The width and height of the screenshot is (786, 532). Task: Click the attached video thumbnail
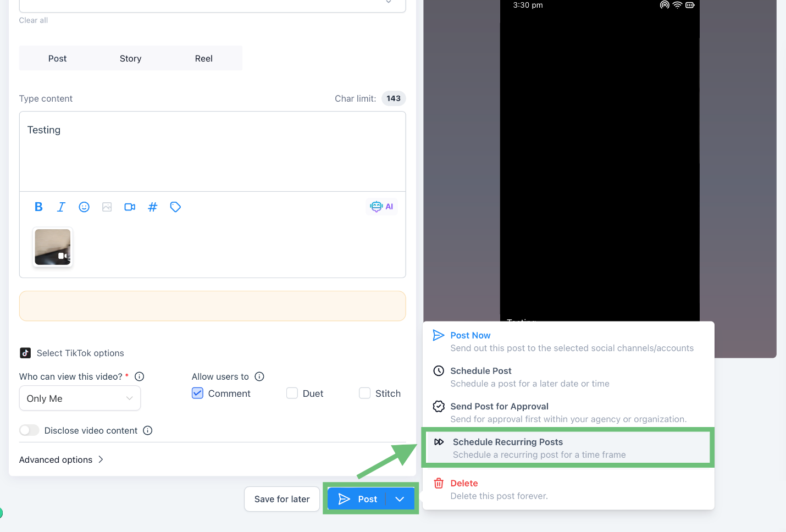pos(53,247)
